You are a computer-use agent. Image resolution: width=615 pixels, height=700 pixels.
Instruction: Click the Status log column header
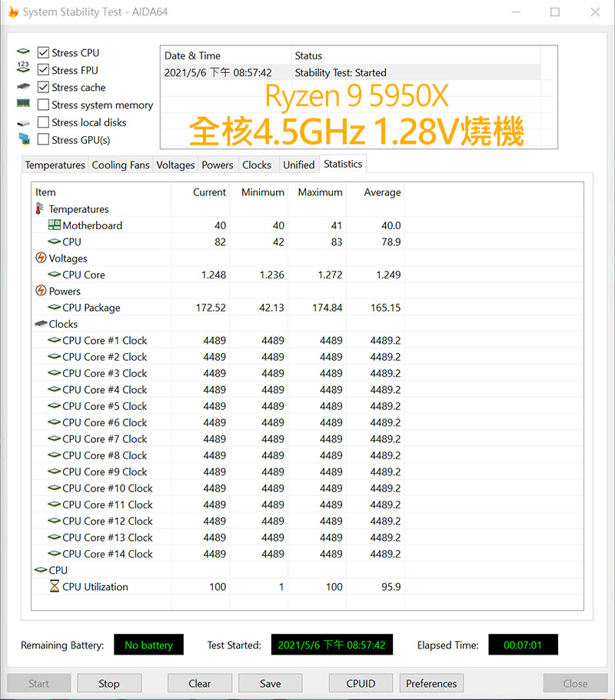tap(415, 55)
